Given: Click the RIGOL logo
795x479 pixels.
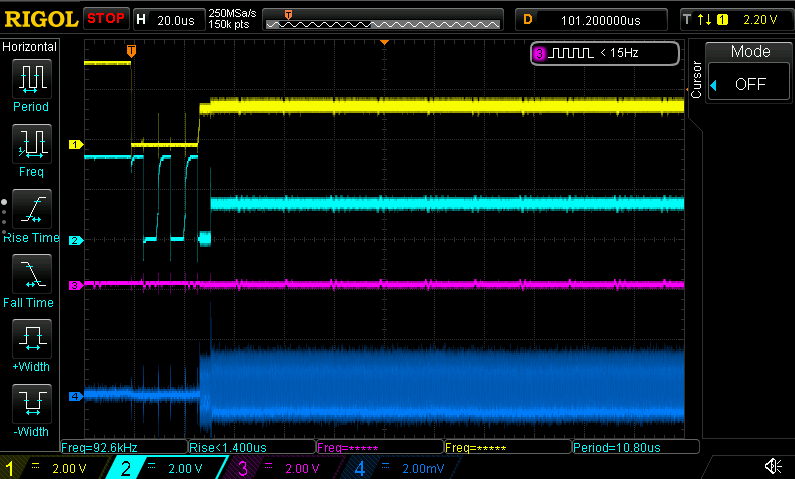Looking at the screenshot, I should [x=40, y=18].
